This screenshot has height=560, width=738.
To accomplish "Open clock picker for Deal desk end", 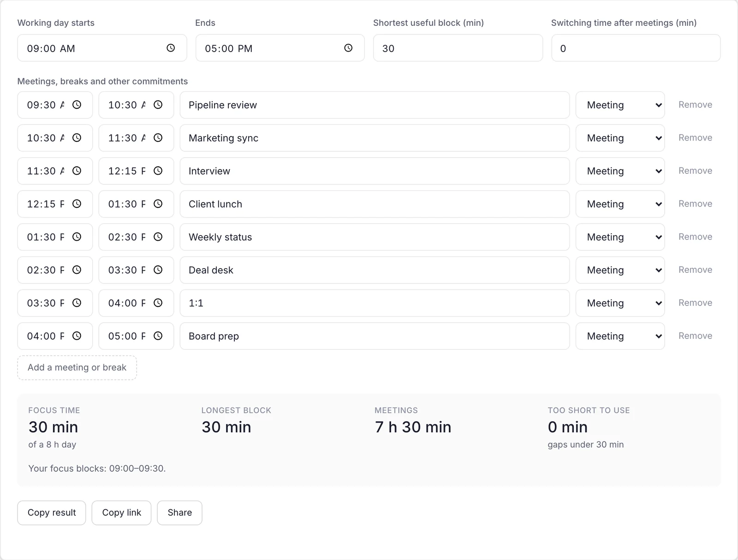I will click(x=158, y=270).
